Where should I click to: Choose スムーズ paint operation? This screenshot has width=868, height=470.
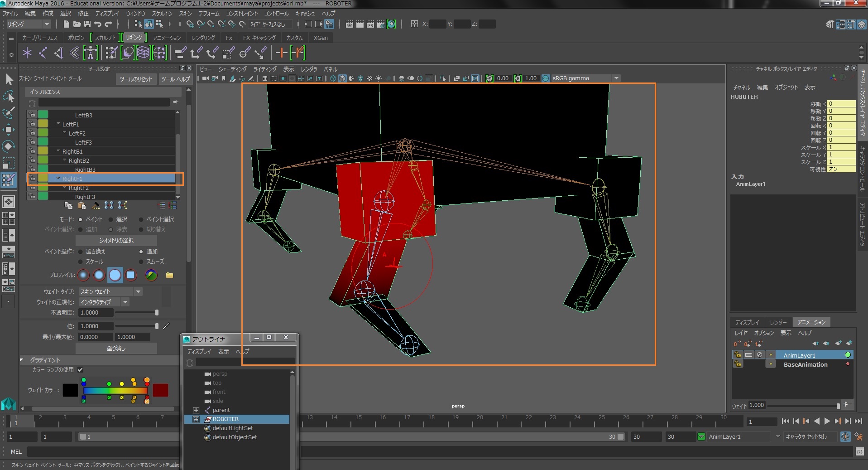(141, 262)
